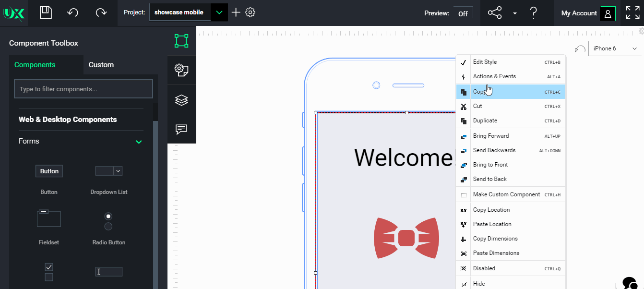
Task: Click the Web & Desktop Components heading
Action: pos(68,120)
